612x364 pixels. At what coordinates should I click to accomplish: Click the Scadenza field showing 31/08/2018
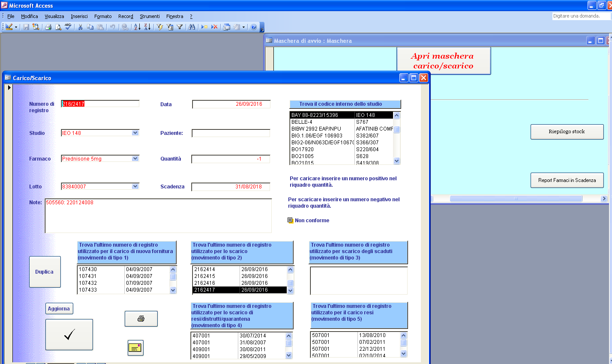(231, 187)
